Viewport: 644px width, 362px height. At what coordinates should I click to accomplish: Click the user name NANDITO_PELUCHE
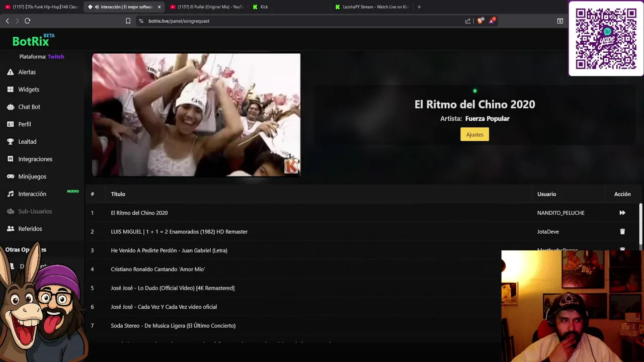tap(560, 213)
